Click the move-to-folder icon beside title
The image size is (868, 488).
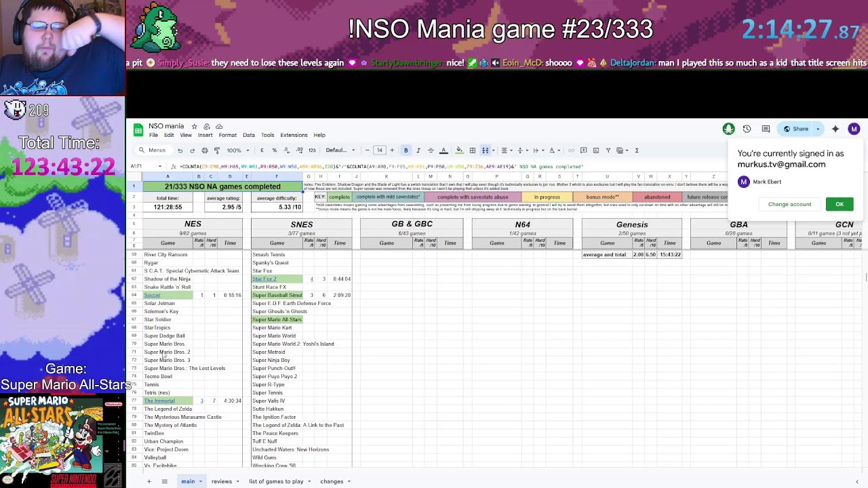(207, 127)
